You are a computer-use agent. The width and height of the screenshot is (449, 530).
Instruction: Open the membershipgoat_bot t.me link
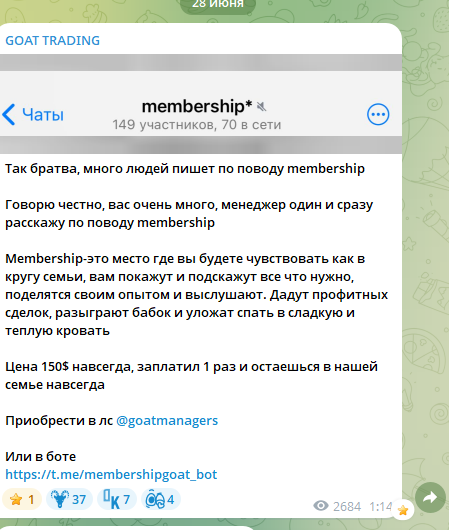click(x=111, y=475)
